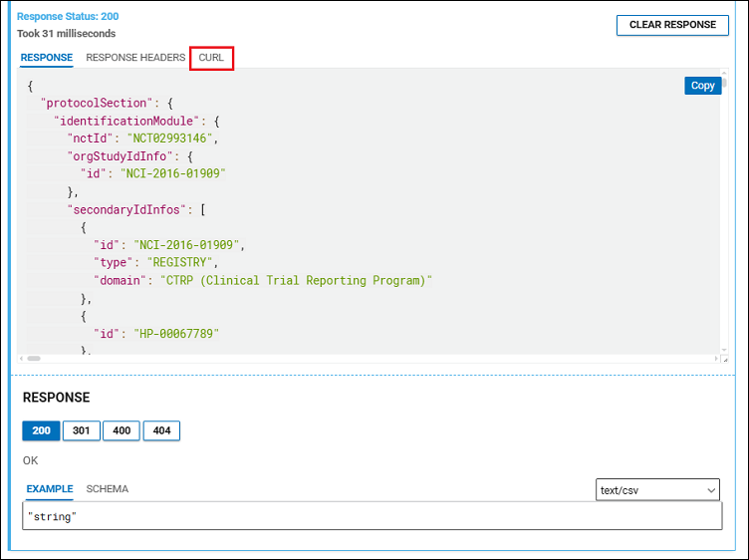Click the OK status description text
This screenshot has height=560, width=749.
tap(30, 460)
